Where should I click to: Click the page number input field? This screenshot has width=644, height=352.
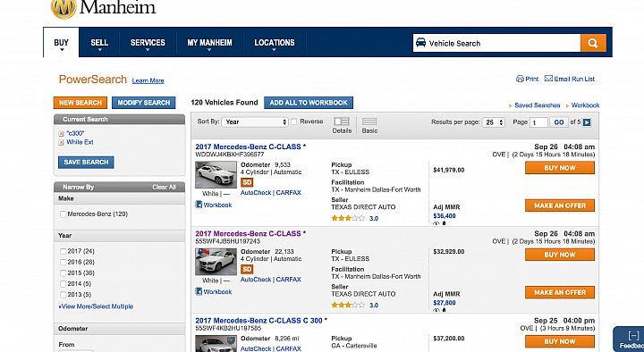538,122
